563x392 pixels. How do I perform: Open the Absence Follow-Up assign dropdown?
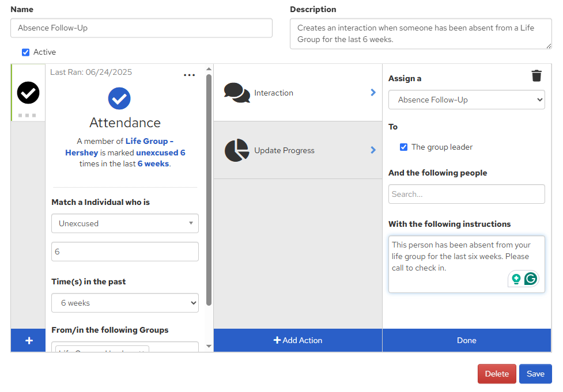pyautogui.click(x=466, y=100)
